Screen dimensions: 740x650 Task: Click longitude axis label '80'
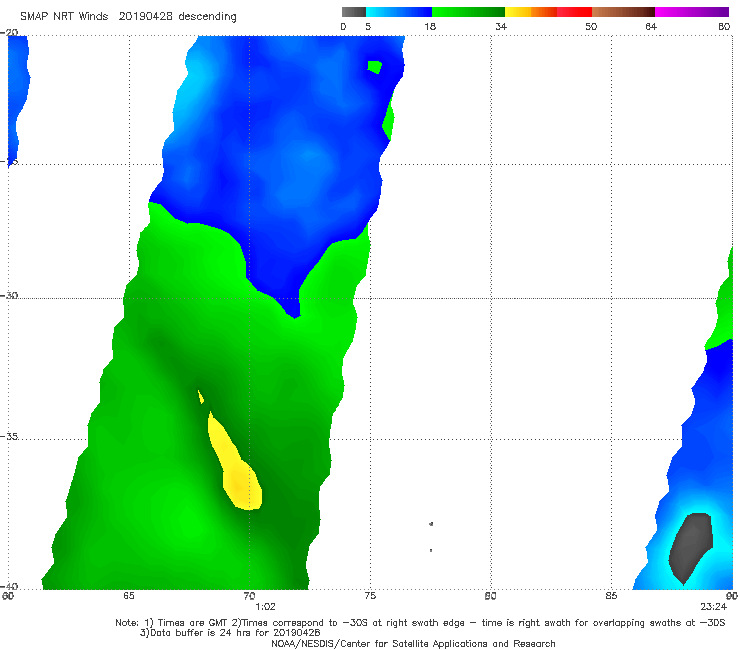coord(490,596)
